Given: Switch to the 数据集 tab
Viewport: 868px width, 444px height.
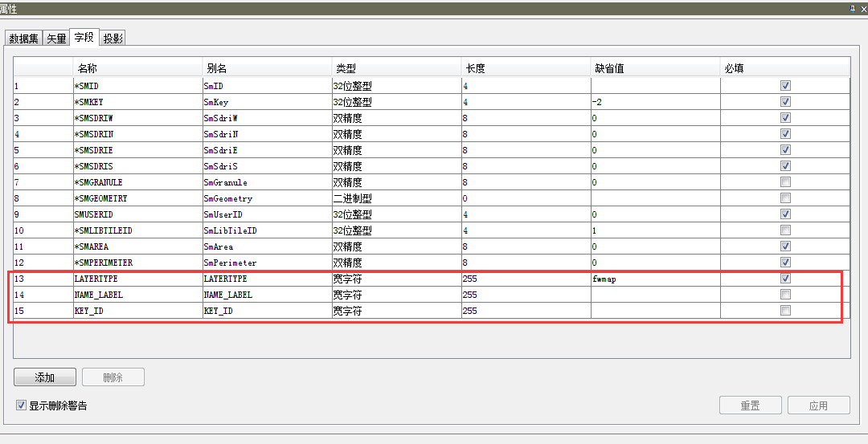Looking at the screenshot, I should (x=23, y=39).
